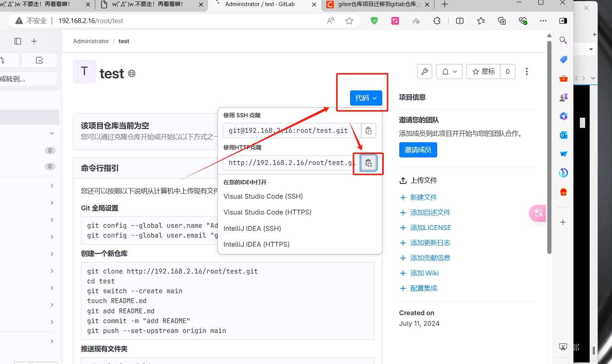This screenshot has width=612, height=364.
Task: Click Edge sidebar search icon
Action: [x=563, y=40]
